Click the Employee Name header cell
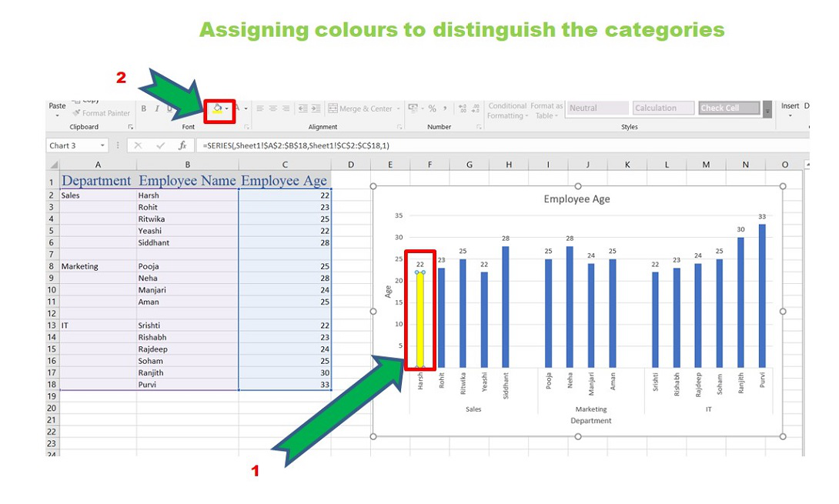Image resolution: width=839 pixels, height=504 pixels. coord(187,181)
